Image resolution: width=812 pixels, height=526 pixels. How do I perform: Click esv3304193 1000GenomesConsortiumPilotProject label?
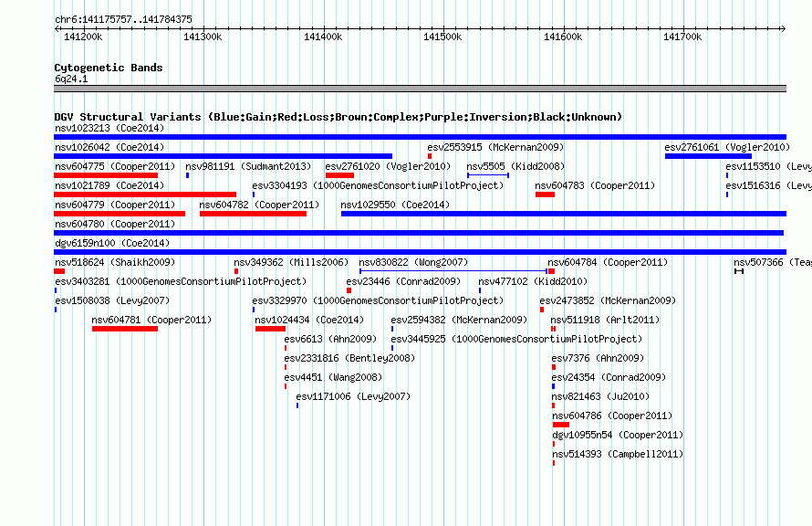click(x=378, y=185)
